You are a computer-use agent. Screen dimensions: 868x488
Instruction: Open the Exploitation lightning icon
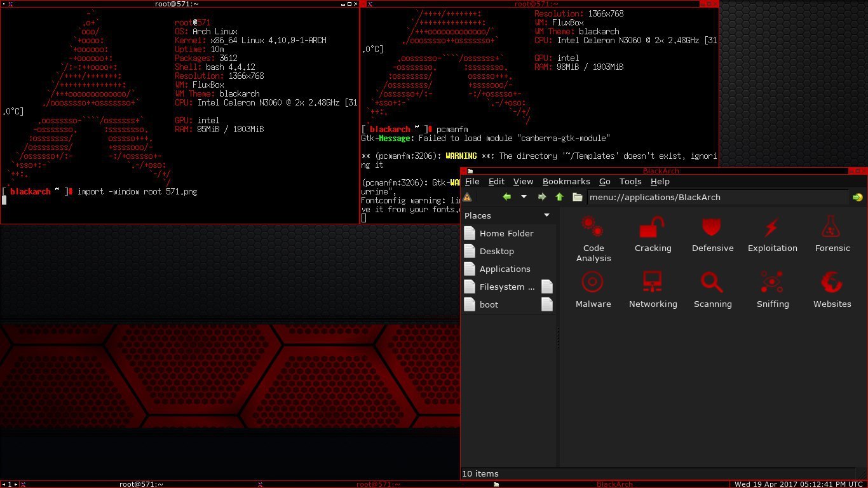[x=772, y=226]
